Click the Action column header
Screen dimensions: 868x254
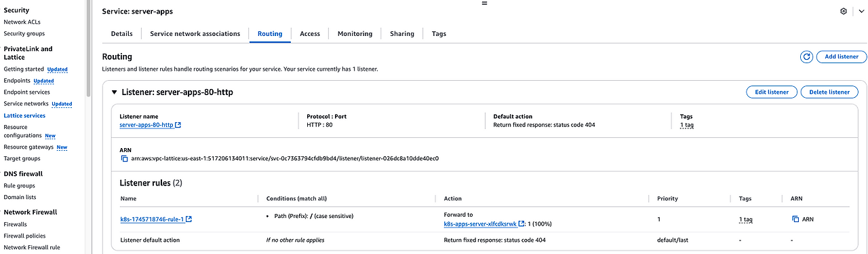point(453,198)
